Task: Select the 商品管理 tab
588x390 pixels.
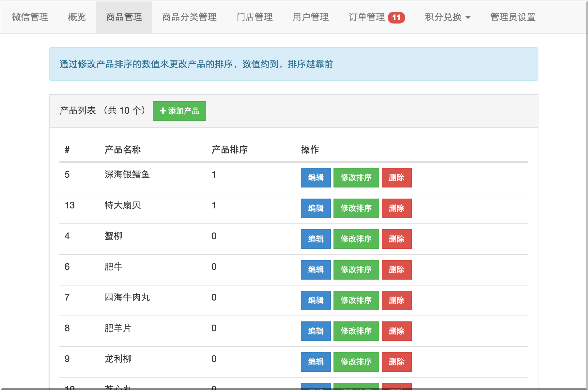Action: coord(123,17)
